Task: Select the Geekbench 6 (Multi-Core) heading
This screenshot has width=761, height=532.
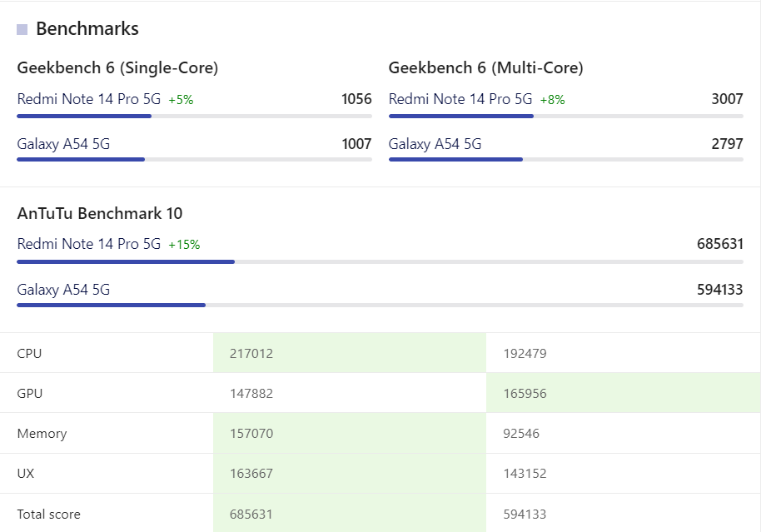Action: coord(485,68)
